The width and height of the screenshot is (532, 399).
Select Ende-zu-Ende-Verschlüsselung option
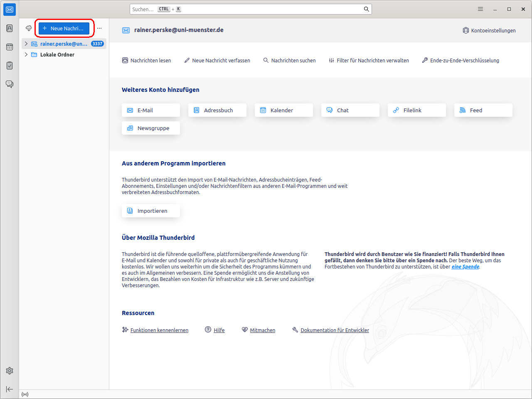tap(461, 60)
